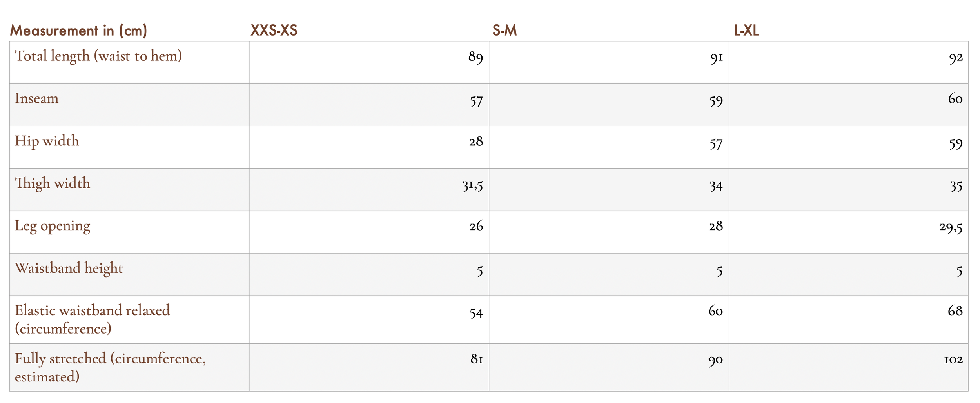980x403 pixels.
Task: Click the Inseam row label
Action: tap(37, 98)
